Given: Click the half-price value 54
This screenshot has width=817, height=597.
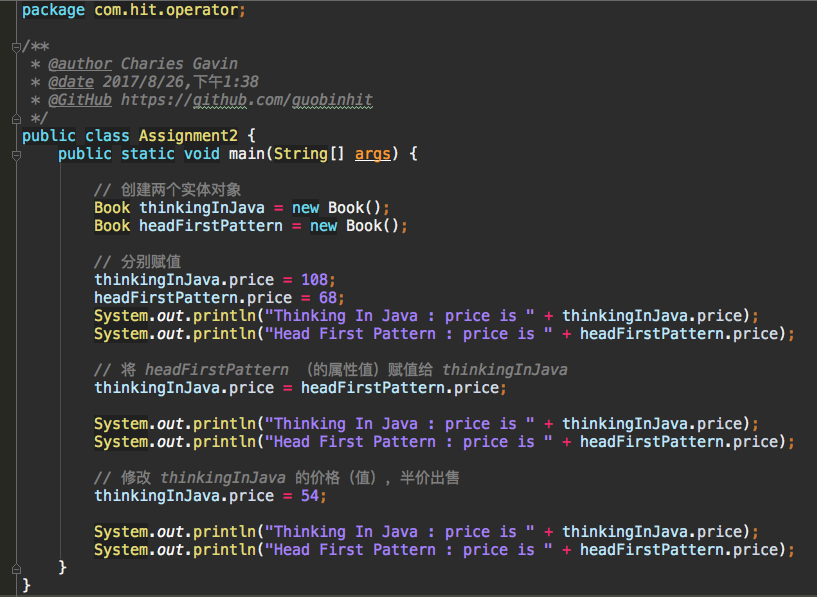Looking at the screenshot, I should click(310, 495).
